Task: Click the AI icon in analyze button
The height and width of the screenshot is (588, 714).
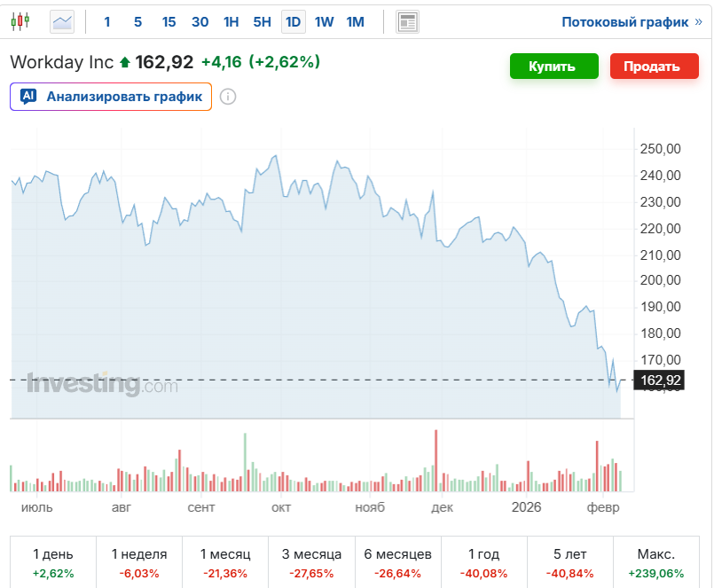Action: pos(28,97)
